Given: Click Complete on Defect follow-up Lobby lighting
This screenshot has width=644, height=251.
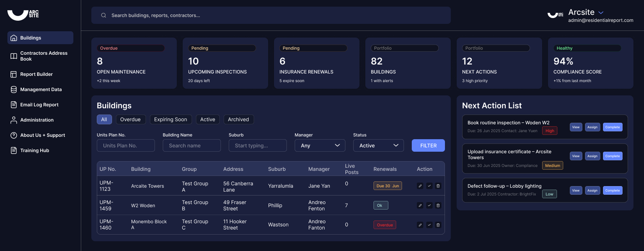Looking at the screenshot, I should click(612, 190).
